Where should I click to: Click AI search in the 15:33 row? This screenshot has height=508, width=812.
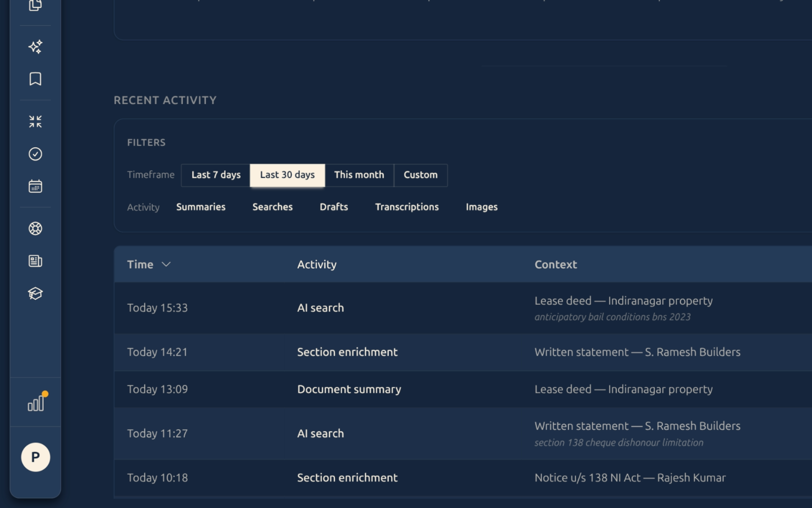320,308
